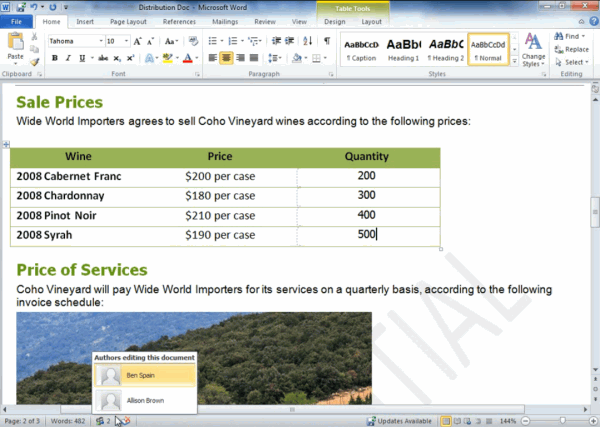Apply superscript formatting
This screenshot has height=427, width=600.
click(130, 58)
